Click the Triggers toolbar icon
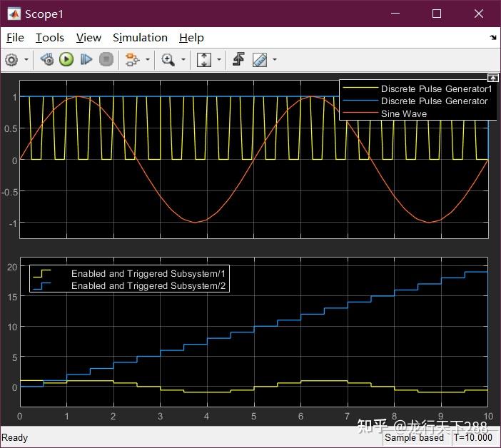Image resolution: width=501 pixels, height=448 pixels. [238, 60]
